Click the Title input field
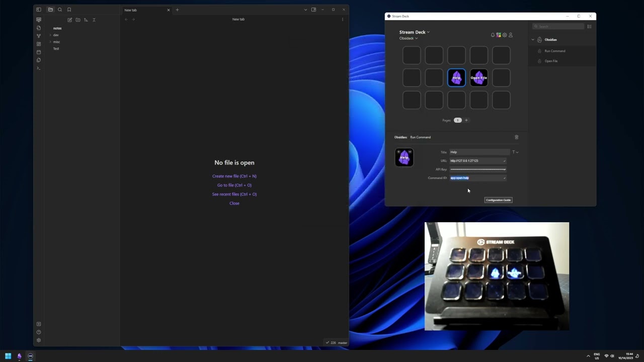 pos(479,152)
